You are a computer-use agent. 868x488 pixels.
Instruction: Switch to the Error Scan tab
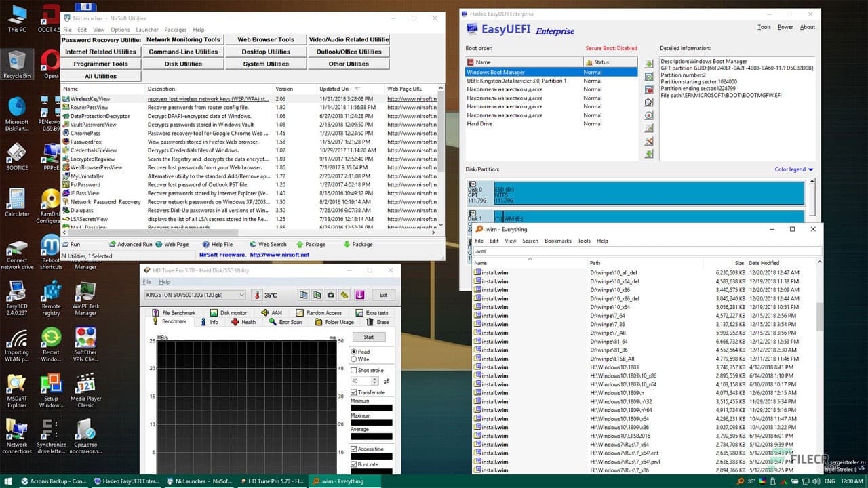[285, 322]
